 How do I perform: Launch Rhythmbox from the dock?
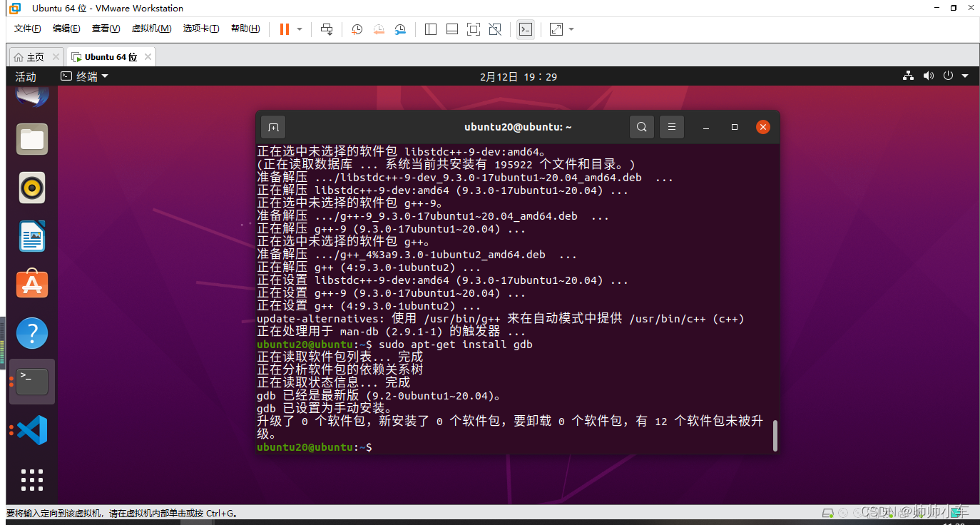point(32,188)
